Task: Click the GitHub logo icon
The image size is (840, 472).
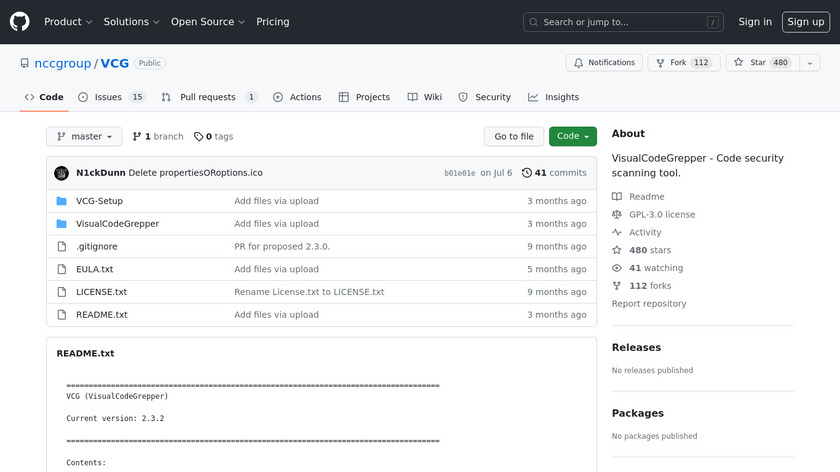Action: point(20,22)
